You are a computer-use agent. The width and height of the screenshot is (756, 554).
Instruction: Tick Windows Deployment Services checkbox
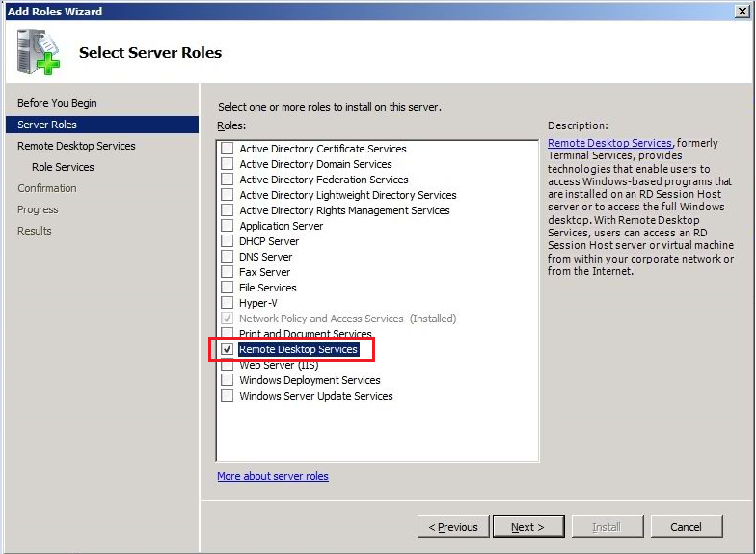[228, 380]
